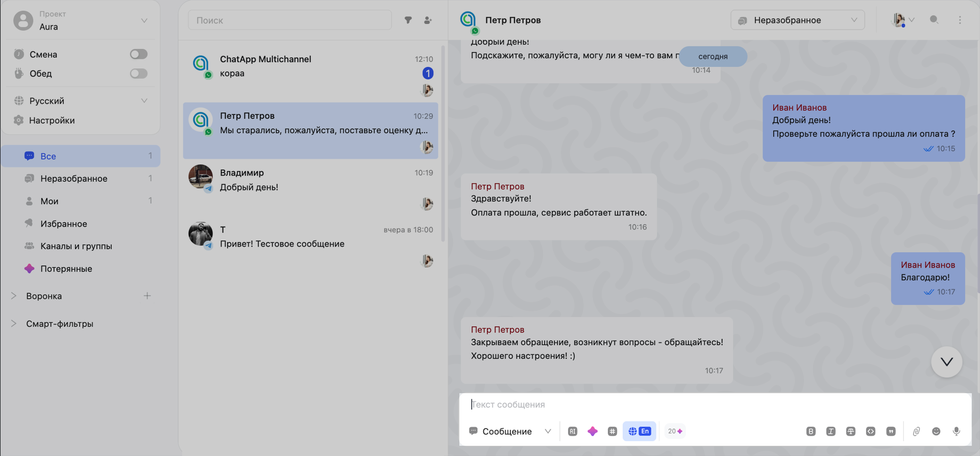Select the Избранное folder
This screenshot has height=456, width=980.
coord(64,224)
